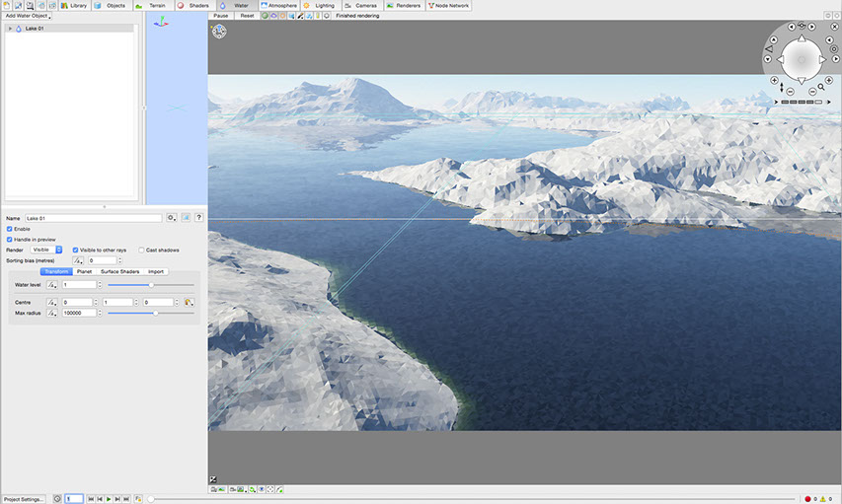Enable the Cast shadows checkbox
This screenshot has width=842, height=504.
pyautogui.click(x=141, y=250)
